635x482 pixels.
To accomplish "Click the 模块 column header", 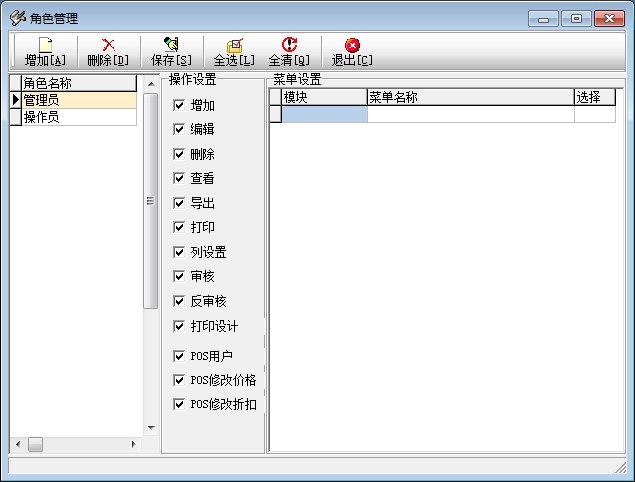I will [x=324, y=97].
